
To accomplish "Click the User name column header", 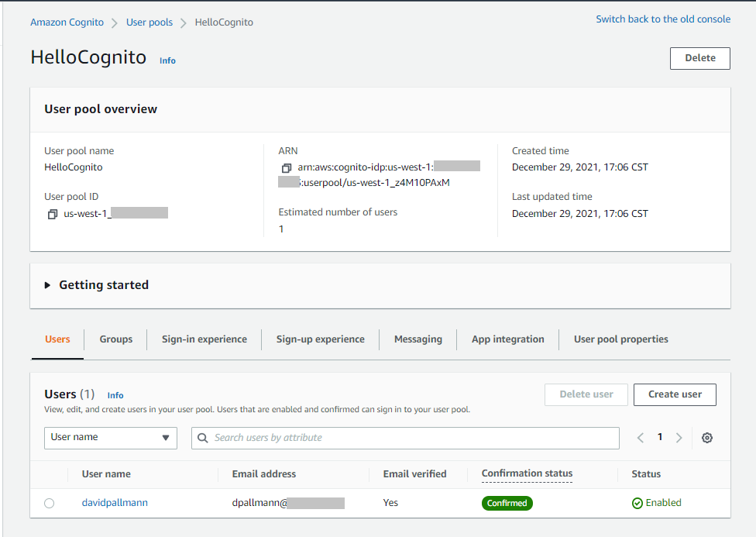I will 106,473.
